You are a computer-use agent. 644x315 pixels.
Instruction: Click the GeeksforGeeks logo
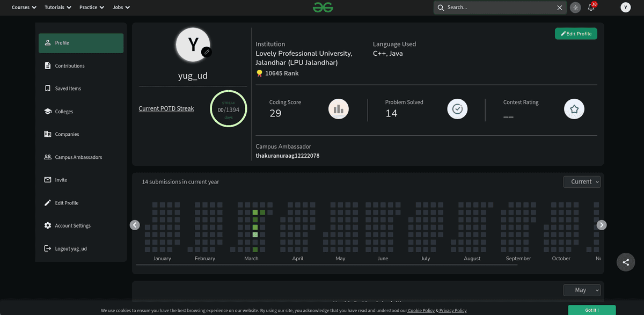[x=323, y=8]
